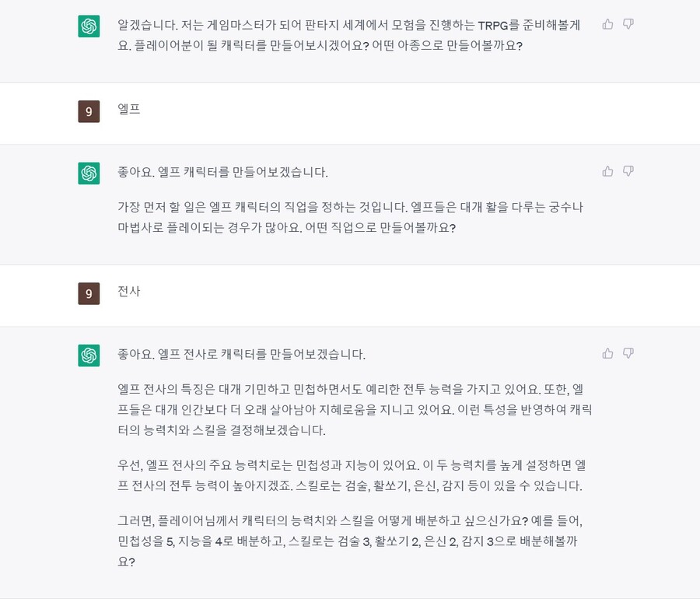Click the ChatGPT avatar beside the elf job message
Viewport: 700px width, 599px height.
click(89, 173)
